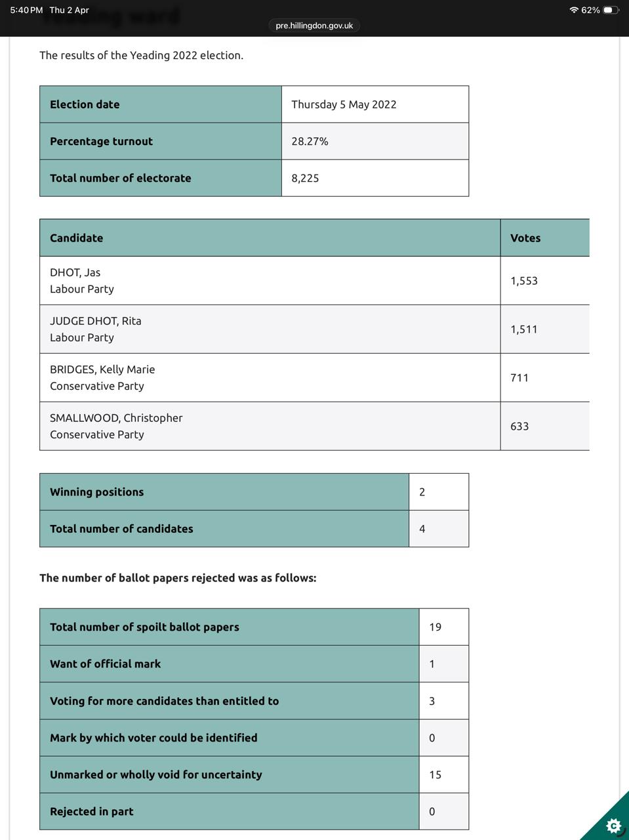The image size is (629, 840).
Task: Click the JUDGE DHOT, Rita candidate row
Action: click(269, 329)
